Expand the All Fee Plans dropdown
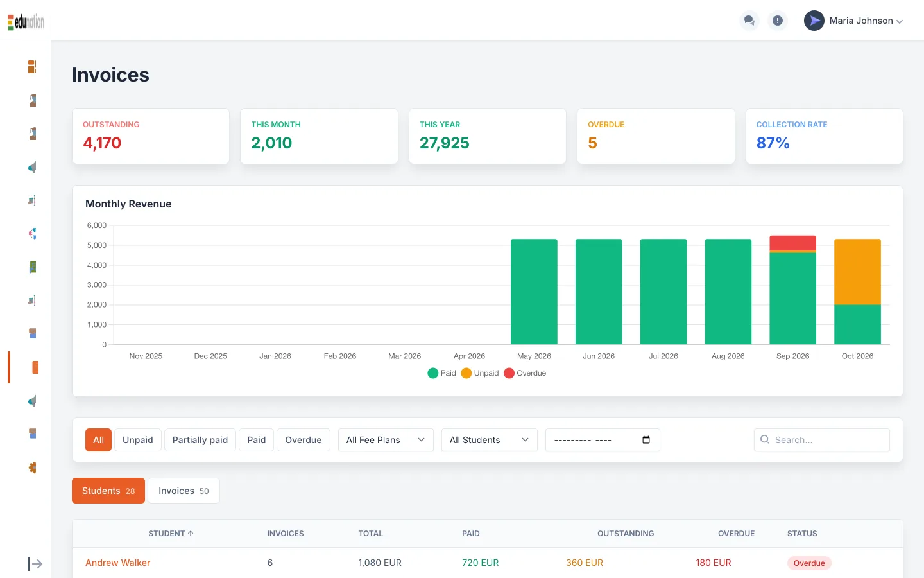 click(x=386, y=440)
